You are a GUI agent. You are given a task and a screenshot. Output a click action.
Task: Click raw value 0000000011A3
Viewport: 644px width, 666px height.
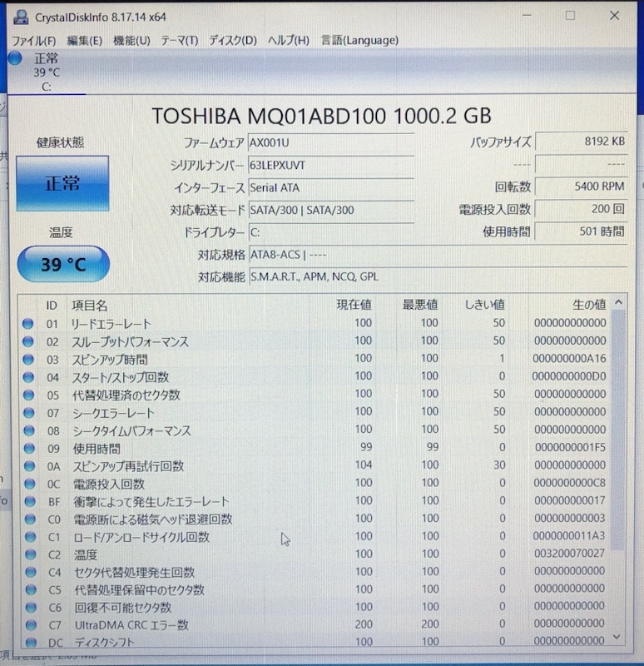pyautogui.click(x=569, y=535)
